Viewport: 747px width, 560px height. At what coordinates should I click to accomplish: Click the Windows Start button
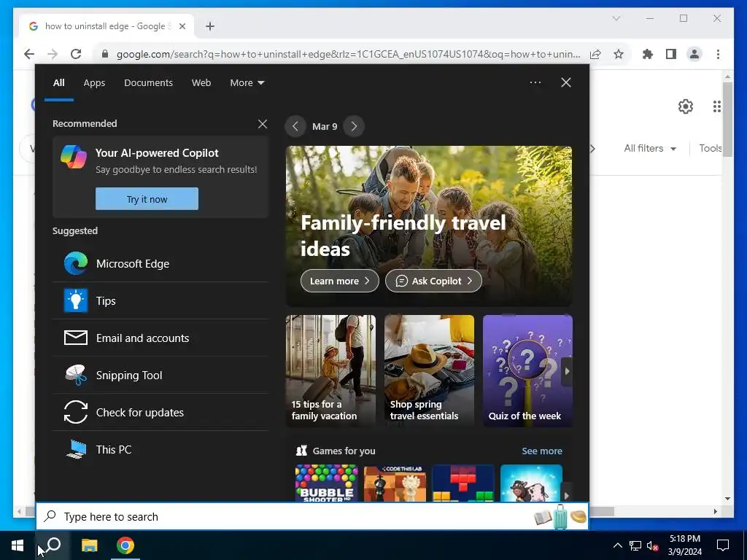[x=18, y=545]
